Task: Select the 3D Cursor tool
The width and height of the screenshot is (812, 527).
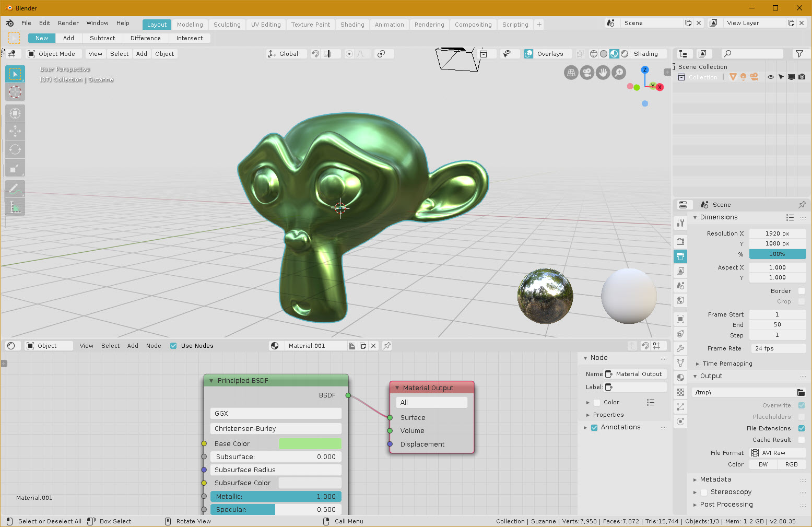Action: 15,92
